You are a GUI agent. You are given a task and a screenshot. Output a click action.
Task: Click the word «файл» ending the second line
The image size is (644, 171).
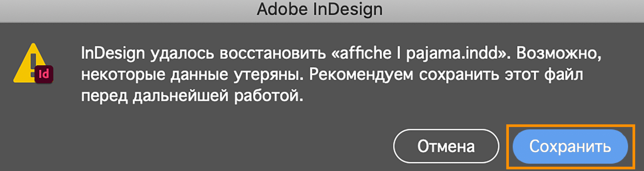coord(563,75)
